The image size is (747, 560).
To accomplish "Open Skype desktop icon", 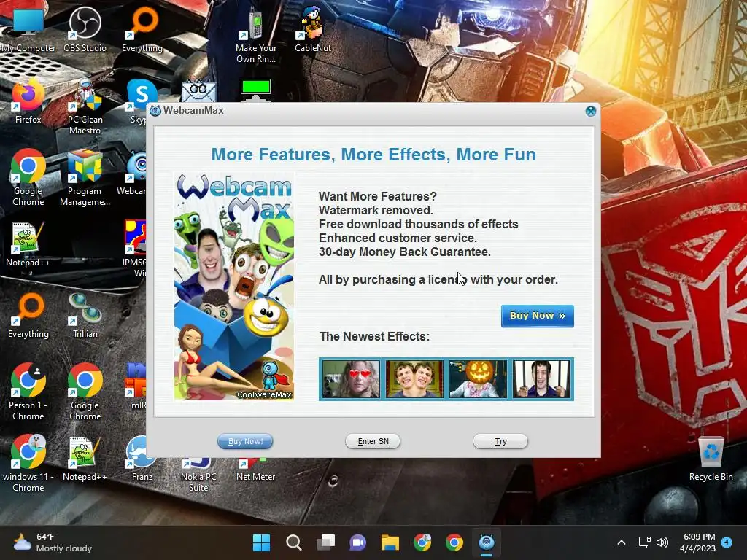I will click(x=139, y=101).
